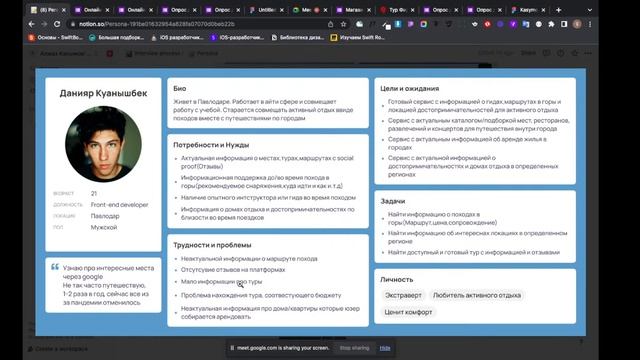Click the name Данияр Куанышбек

(x=103, y=93)
